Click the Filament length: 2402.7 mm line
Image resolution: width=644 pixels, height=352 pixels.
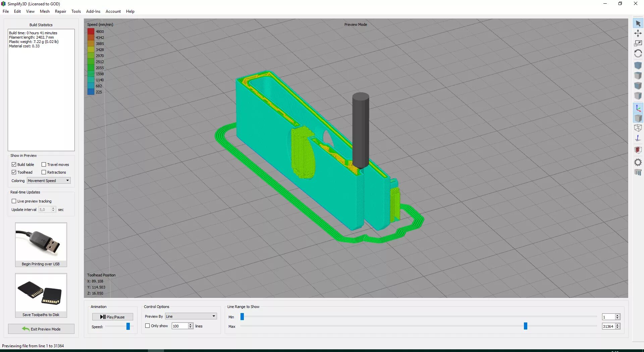32,37
